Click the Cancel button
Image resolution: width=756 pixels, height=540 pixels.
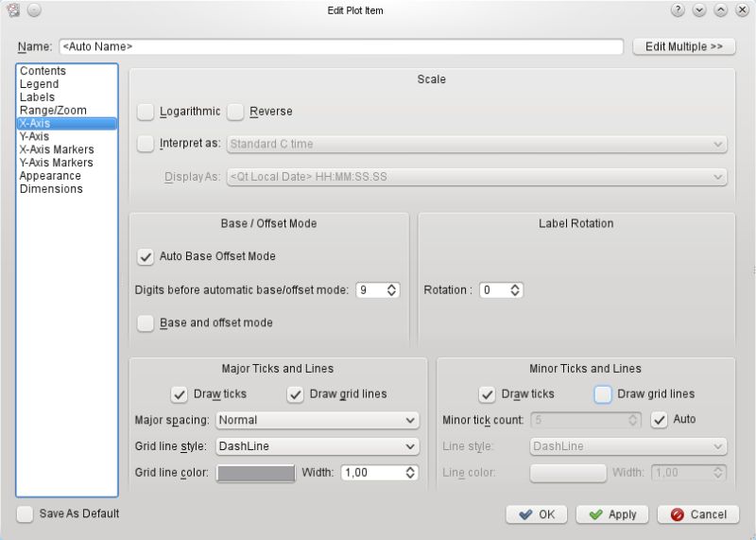tap(698, 514)
